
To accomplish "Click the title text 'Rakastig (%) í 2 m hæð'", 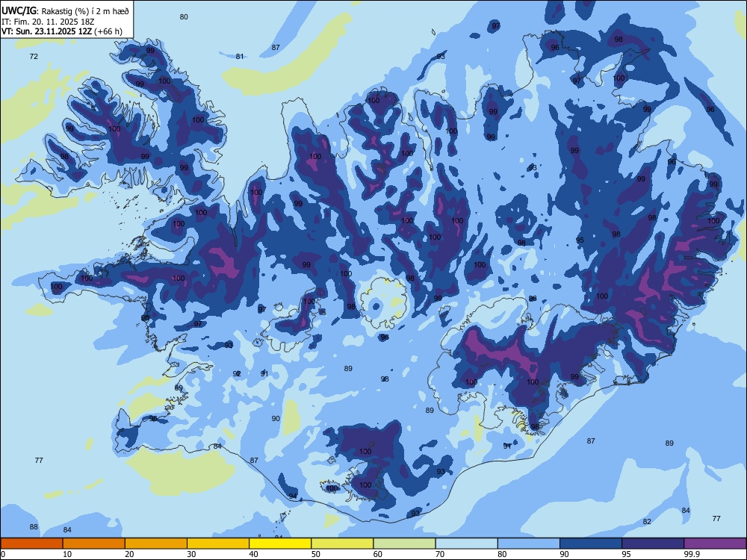I will [85, 10].
